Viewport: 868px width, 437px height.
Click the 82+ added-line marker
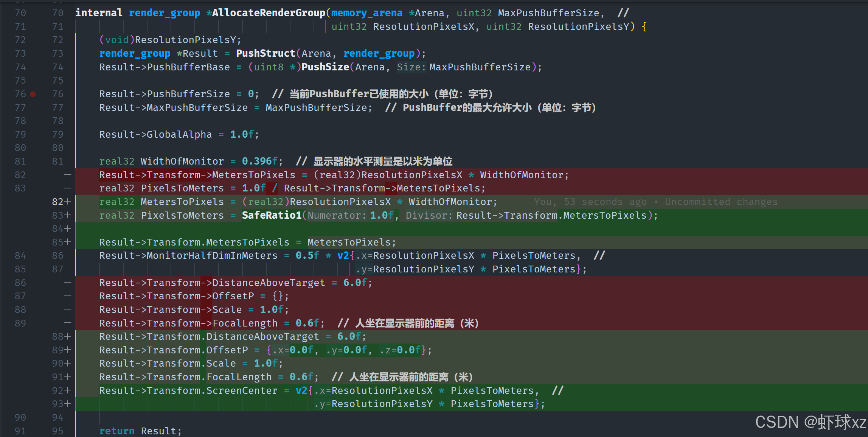pyautogui.click(x=62, y=202)
